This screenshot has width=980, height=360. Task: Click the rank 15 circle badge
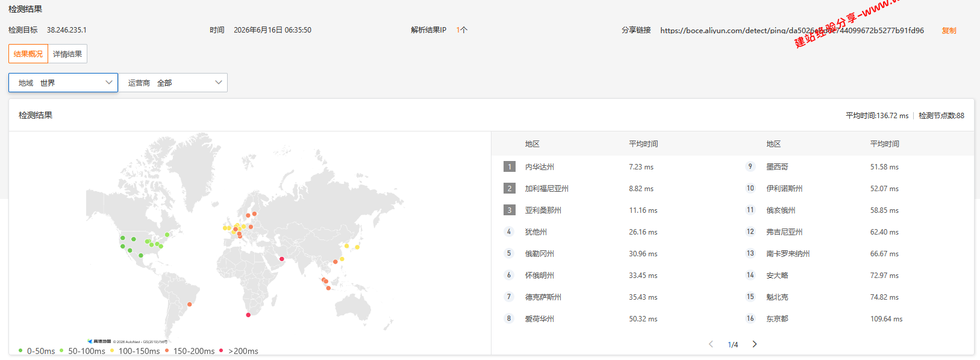[x=750, y=297]
